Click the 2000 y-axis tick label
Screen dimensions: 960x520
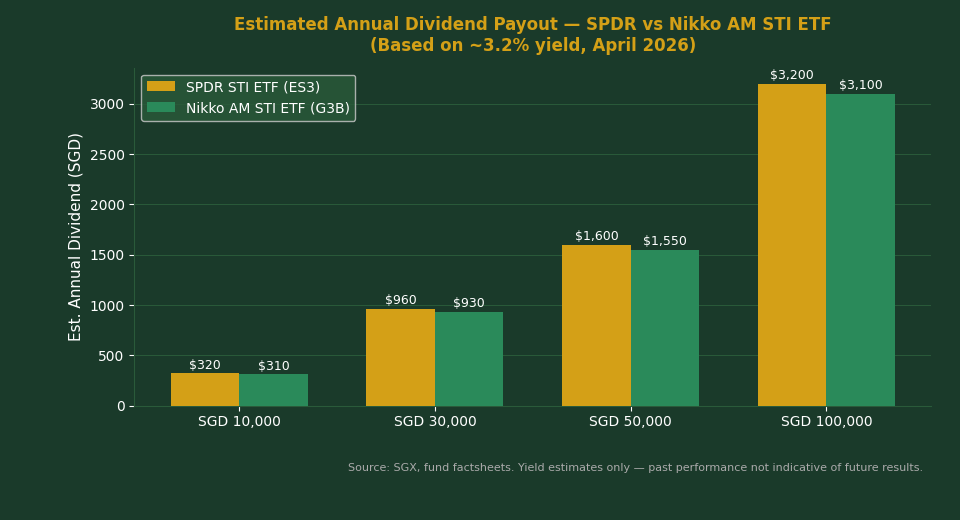click(x=108, y=205)
